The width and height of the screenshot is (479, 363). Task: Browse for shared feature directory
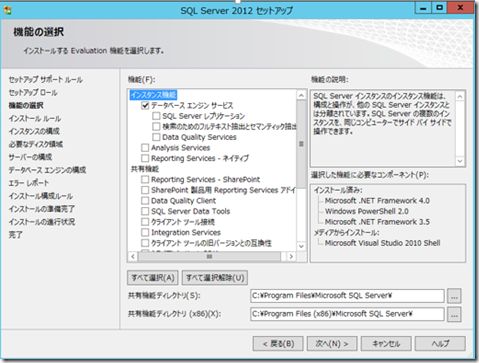(454, 296)
